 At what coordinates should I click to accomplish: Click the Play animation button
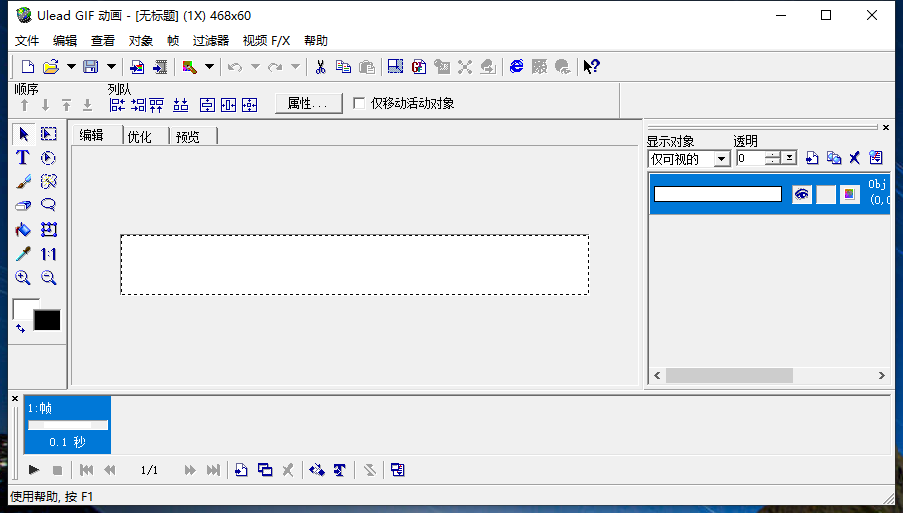pyautogui.click(x=34, y=470)
